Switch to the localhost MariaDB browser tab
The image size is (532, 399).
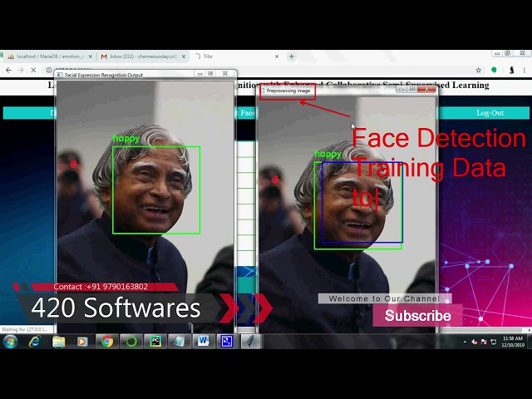point(49,57)
